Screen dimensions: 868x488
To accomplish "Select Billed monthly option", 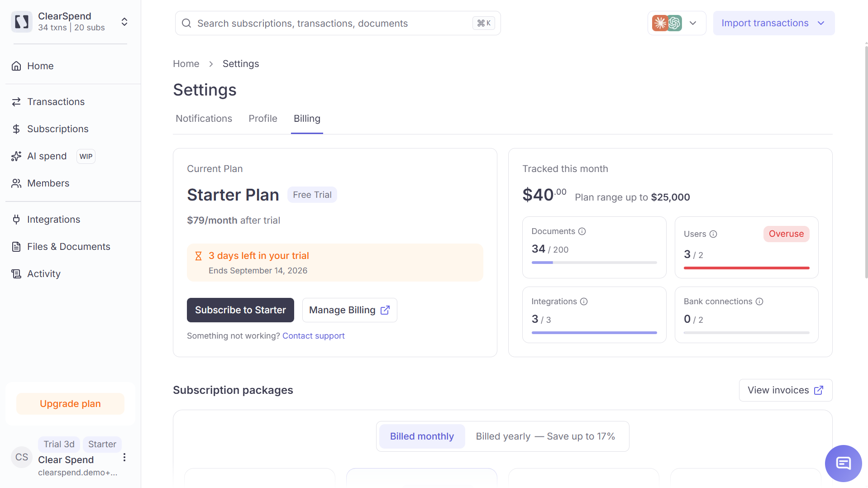I will (422, 436).
